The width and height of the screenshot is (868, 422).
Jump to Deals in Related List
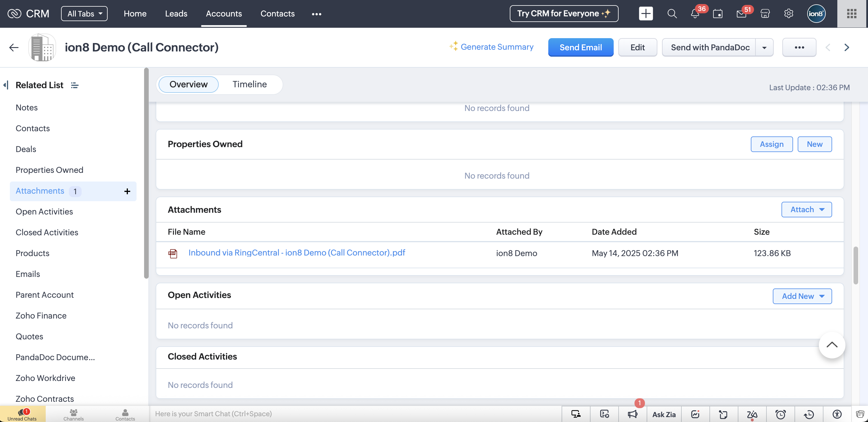pyautogui.click(x=26, y=149)
